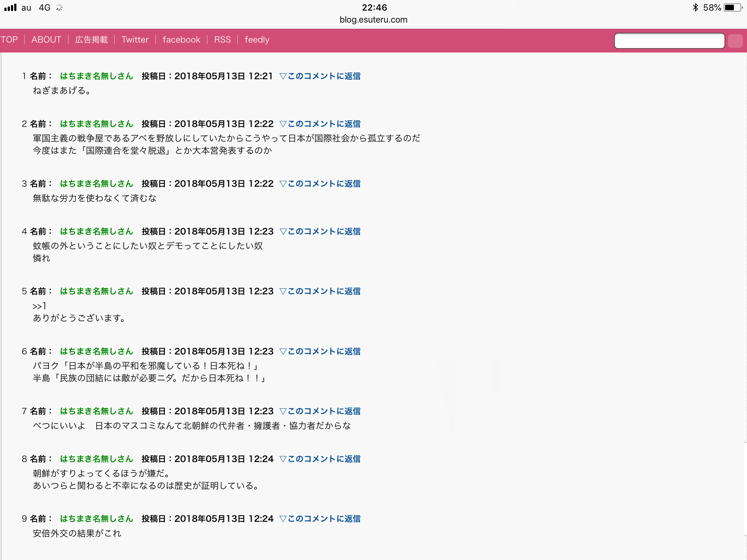
Task: Select the はちまき名無しさん name on comment 8
Action: (97, 459)
